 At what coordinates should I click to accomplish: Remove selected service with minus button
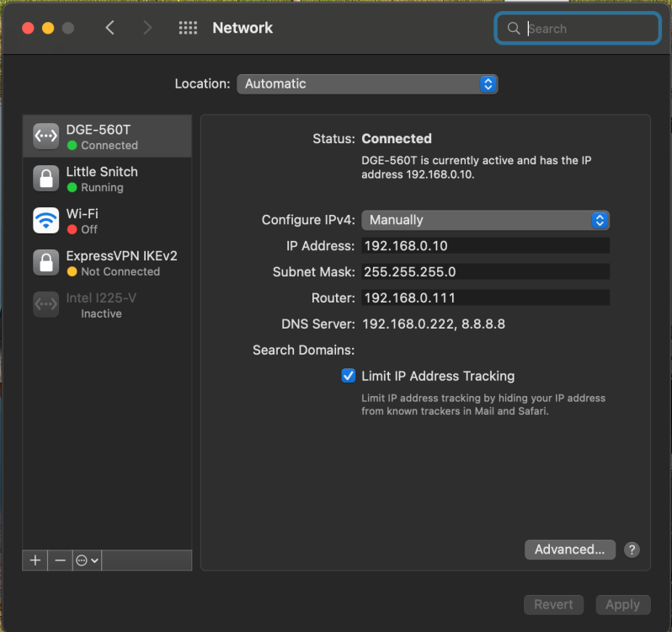click(x=60, y=560)
